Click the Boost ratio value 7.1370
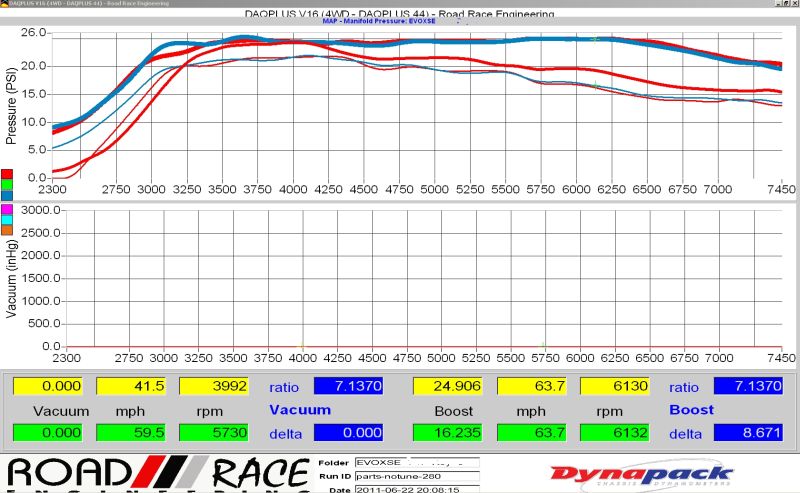This screenshot has height=493, width=800. coord(748,386)
